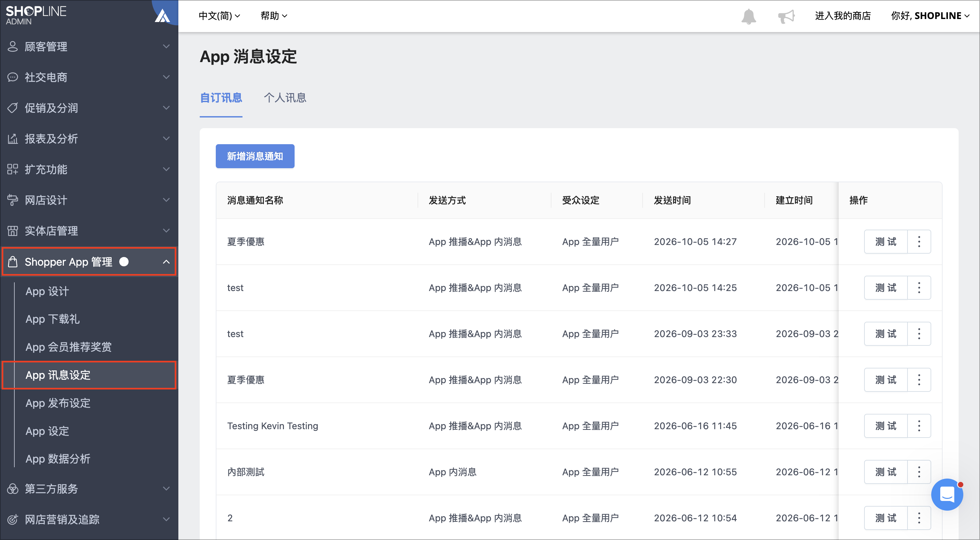Image resolution: width=980 pixels, height=540 pixels.
Task: Expand 实体店管理 sidebar section
Action: pos(89,231)
